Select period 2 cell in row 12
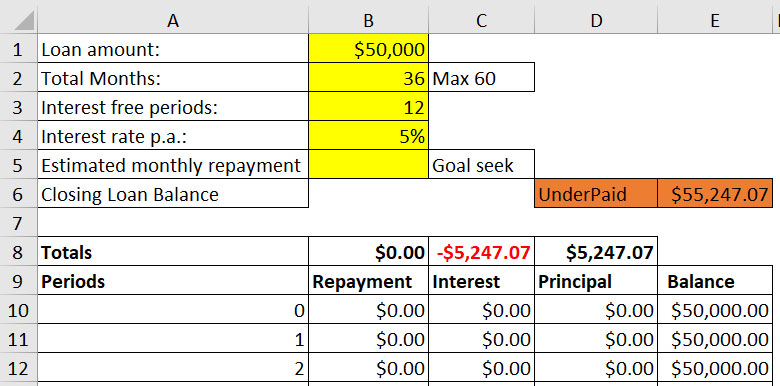 [x=173, y=367]
